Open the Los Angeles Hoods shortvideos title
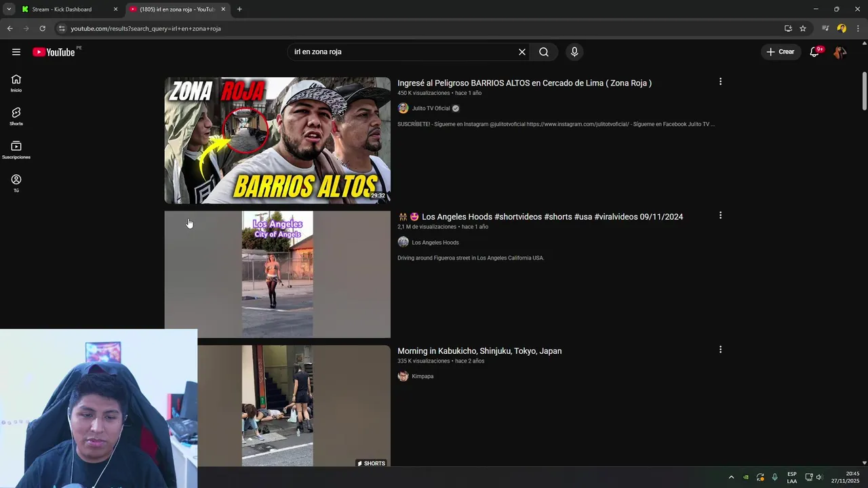The height and width of the screenshot is (488, 868). tap(540, 217)
